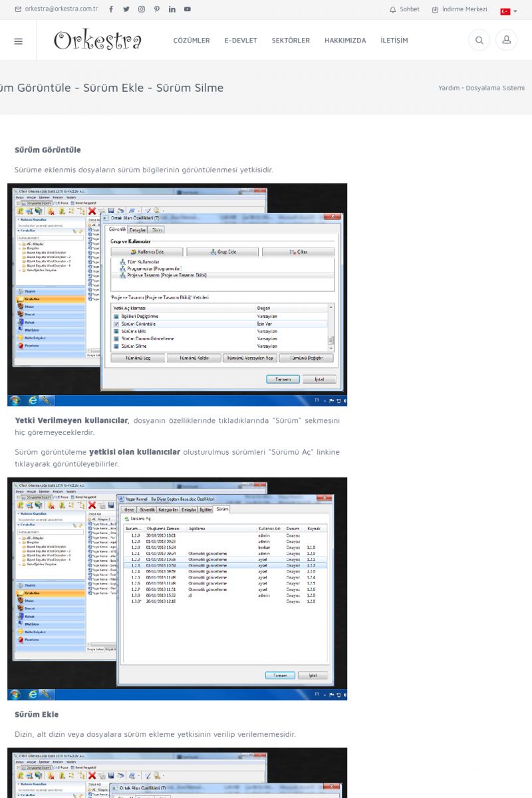Screen dimensions: 532x798
Task: Click the permissions list scrollbar in the first screenshot
Action: [331, 328]
